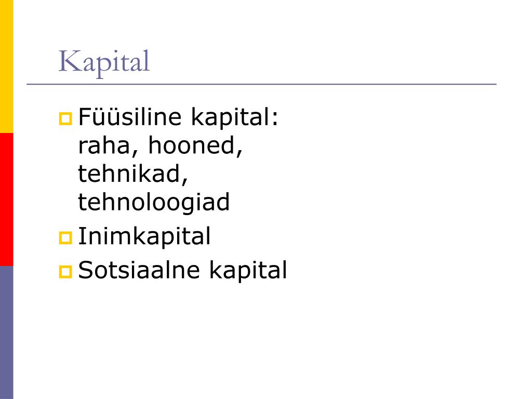Click the empty white area below the bullets
This screenshot has height=399, width=532.
point(271,339)
